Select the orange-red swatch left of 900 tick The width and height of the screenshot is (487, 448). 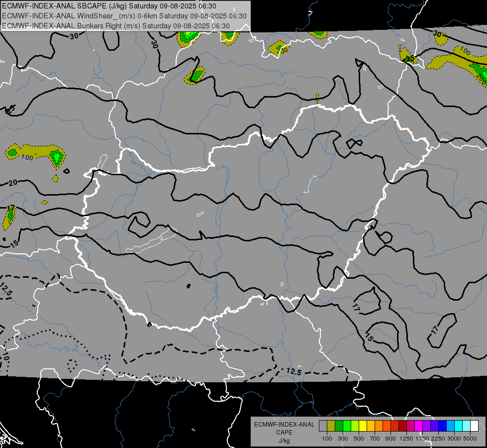click(387, 426)
